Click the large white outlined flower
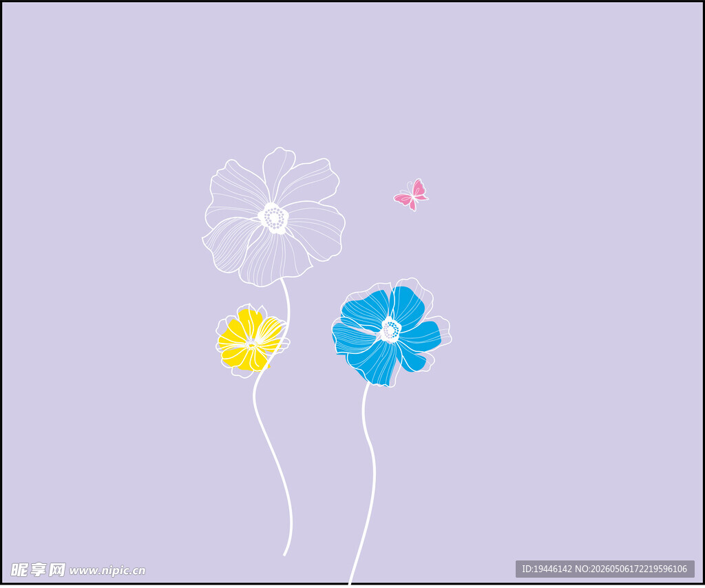This screenshot has width=705, height=588. point(274,217)
